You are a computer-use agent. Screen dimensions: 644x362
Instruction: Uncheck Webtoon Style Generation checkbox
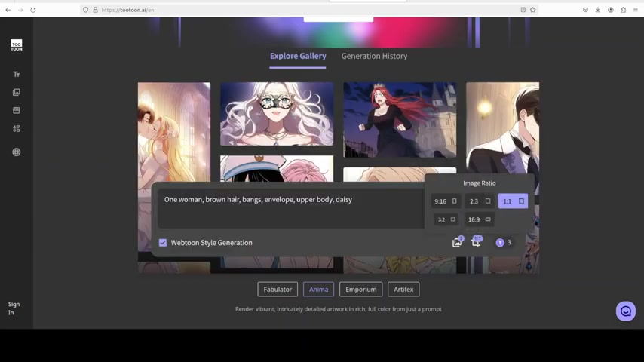[163, 243]
